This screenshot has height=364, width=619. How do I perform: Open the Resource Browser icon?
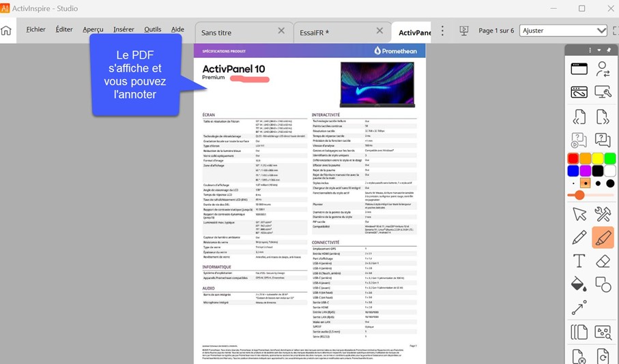coord(603,332)
